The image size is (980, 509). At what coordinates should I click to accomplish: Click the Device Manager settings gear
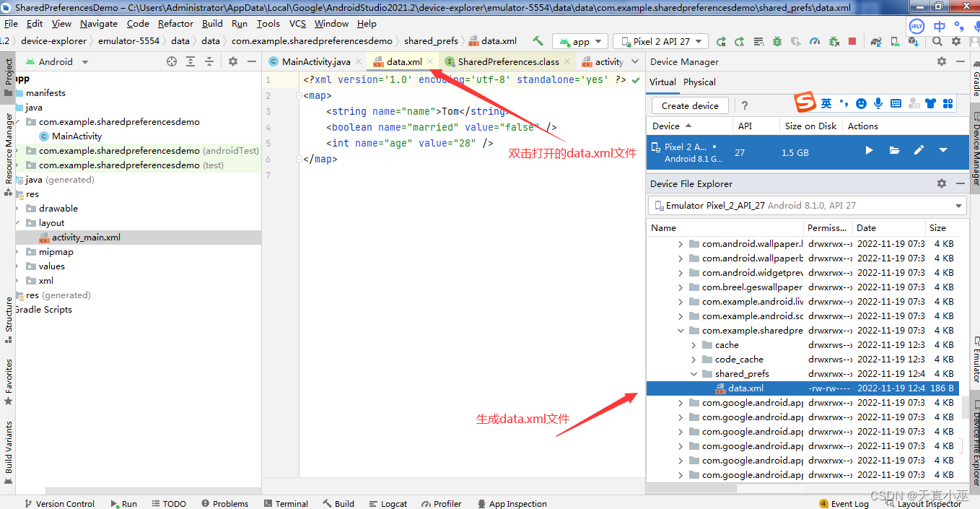point(942,62)
